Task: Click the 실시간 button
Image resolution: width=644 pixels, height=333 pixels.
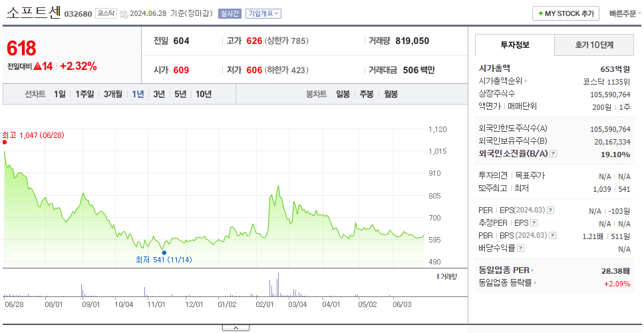Action: [x=230, y=13]
